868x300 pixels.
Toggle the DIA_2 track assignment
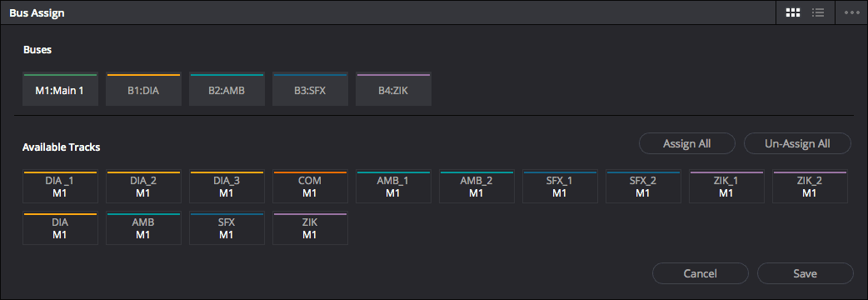click(143, 187)
